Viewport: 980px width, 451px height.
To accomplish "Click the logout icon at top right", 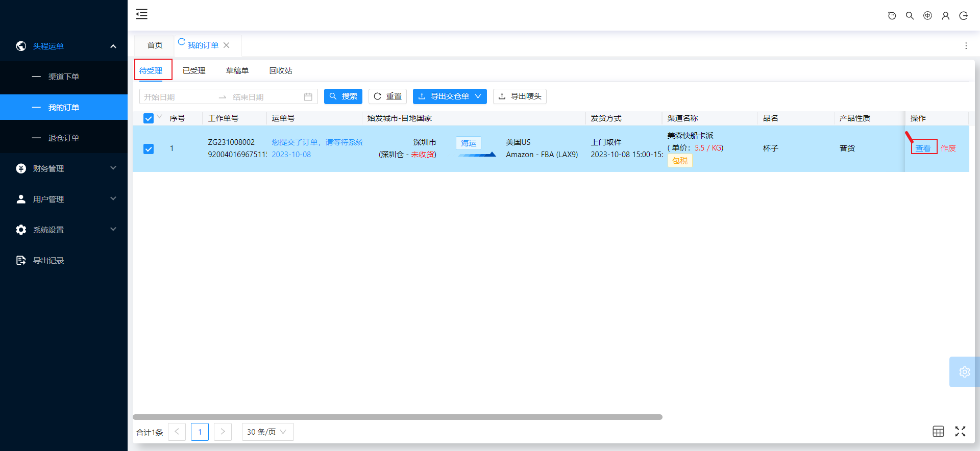I will coord(963,16).
